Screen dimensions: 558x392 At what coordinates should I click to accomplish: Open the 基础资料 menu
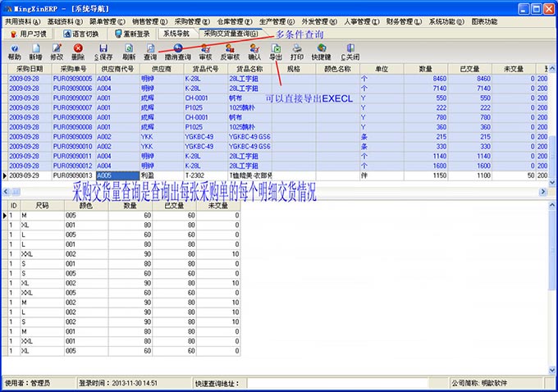(65, 21)
